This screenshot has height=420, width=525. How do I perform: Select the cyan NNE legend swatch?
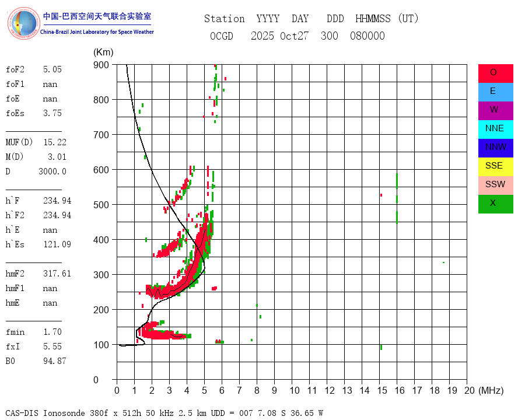pyautogui.click(x=495, y=129)
